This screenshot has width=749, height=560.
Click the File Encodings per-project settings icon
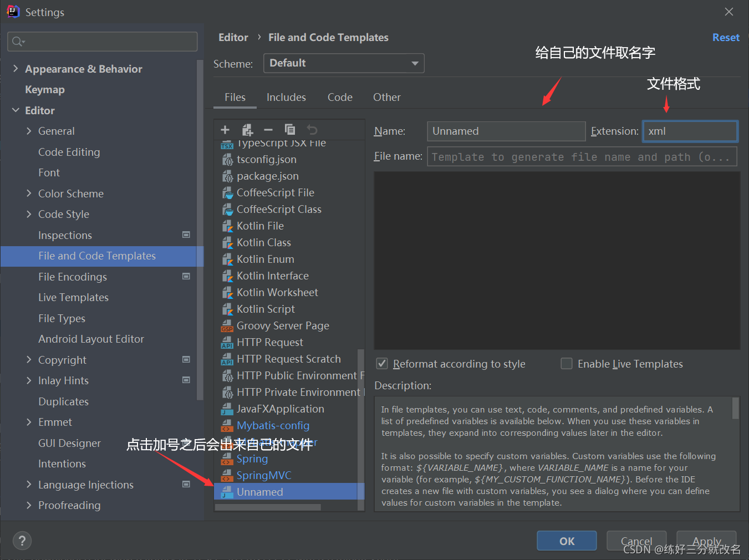[186, 276]
